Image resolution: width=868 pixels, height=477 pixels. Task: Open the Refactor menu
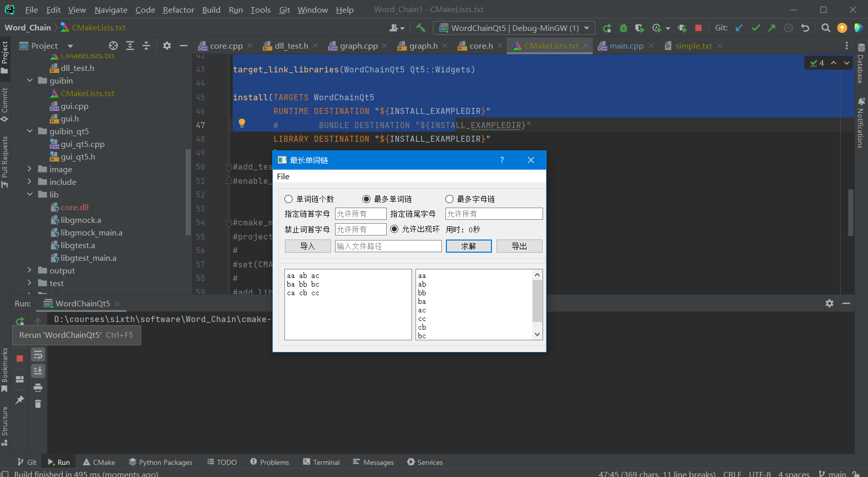[x=178, y=10]
